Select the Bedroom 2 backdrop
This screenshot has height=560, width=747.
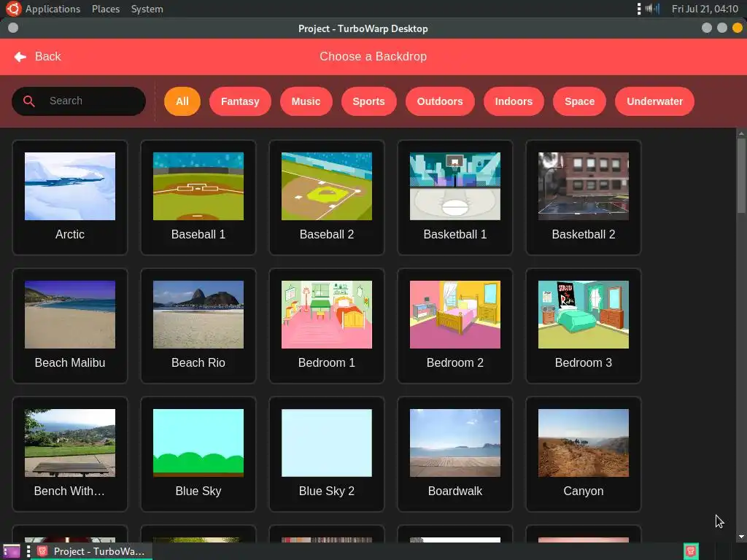pyautogui.click(x=455, y=326)
